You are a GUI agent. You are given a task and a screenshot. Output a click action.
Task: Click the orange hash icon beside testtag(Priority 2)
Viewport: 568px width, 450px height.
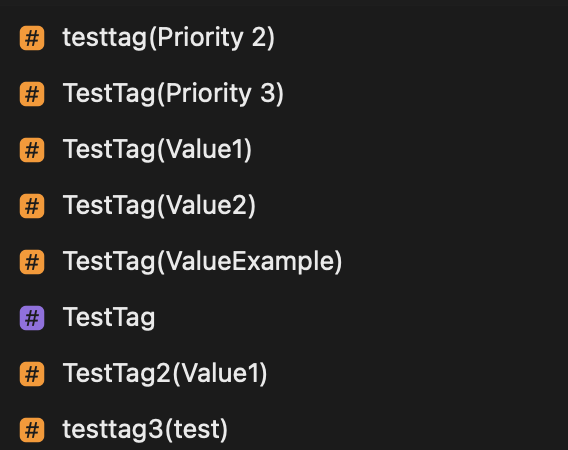32,38
